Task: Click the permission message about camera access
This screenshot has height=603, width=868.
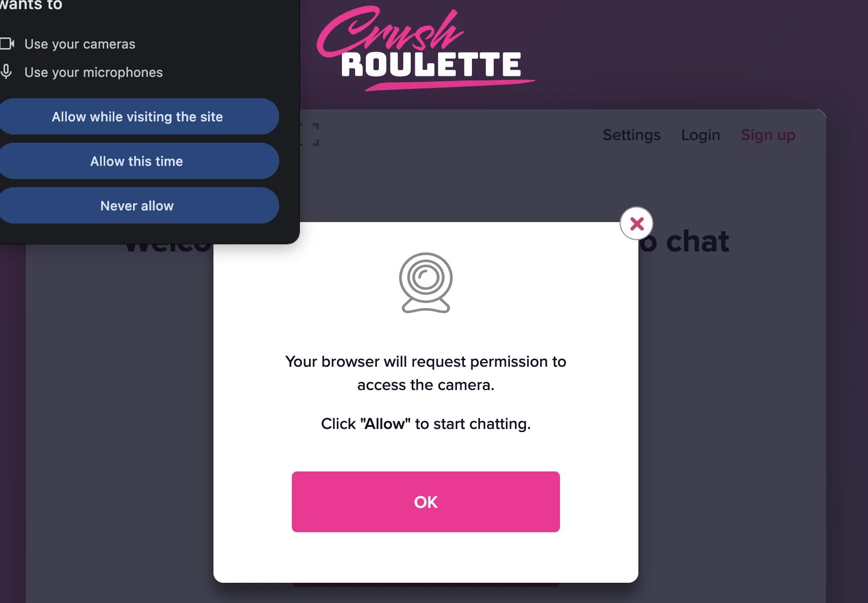Action: (425, 373)
